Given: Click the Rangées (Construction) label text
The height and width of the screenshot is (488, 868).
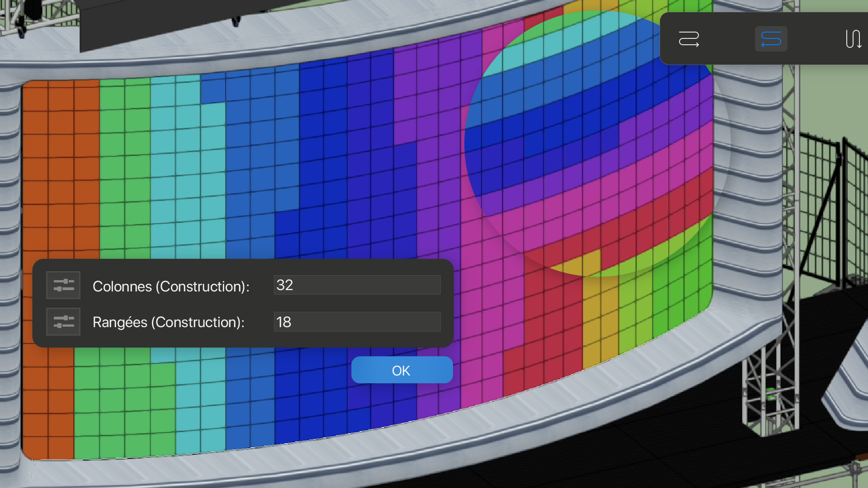Looking at the screenshot, I should [x=168, y=322].
